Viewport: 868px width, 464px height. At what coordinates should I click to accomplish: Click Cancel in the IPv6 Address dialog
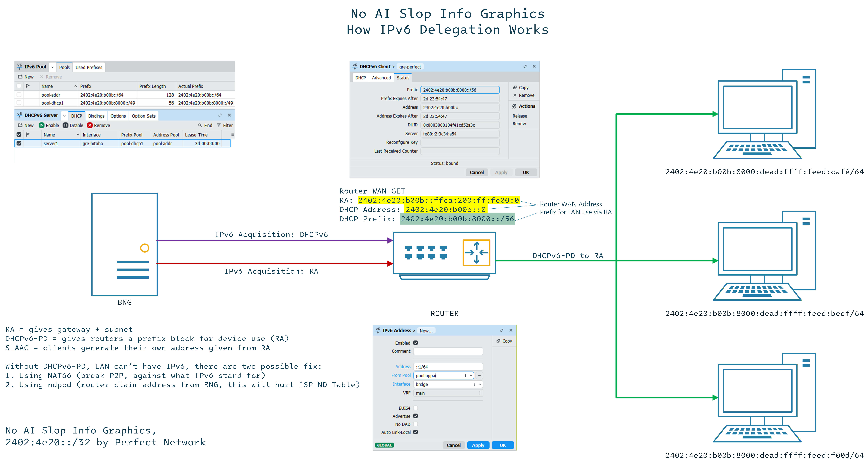(454, 445)
